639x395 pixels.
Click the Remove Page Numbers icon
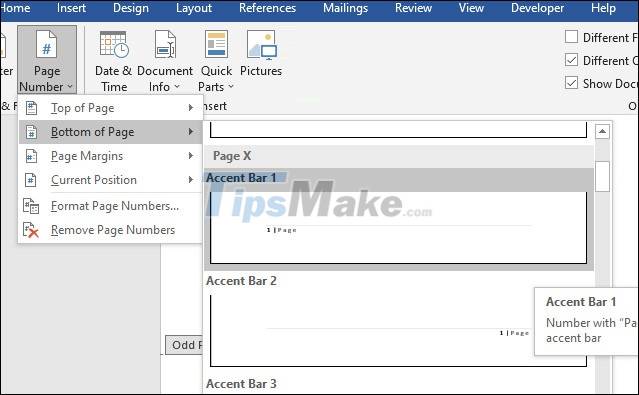coord(31,230)
